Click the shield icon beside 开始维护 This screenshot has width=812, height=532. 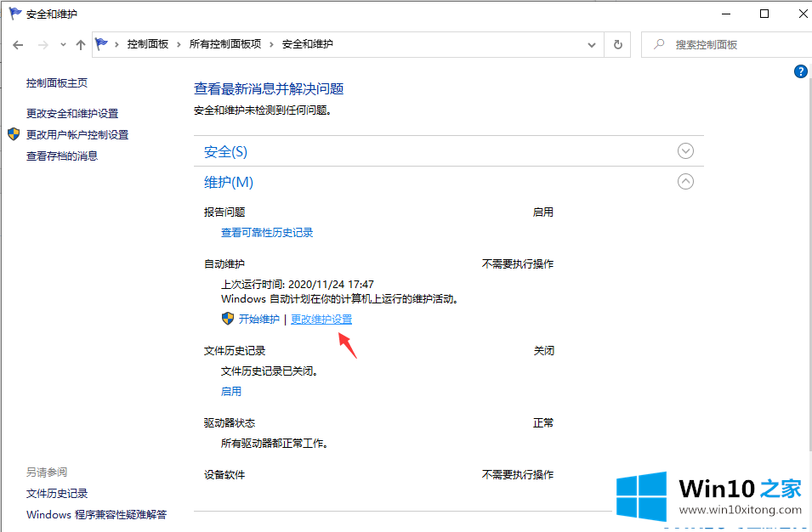point(228,319)
